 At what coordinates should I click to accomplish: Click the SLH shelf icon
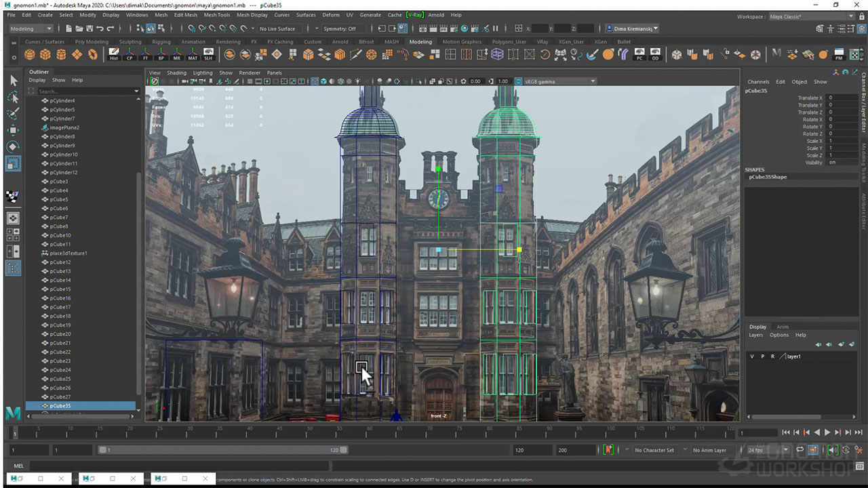pos(208,54)
